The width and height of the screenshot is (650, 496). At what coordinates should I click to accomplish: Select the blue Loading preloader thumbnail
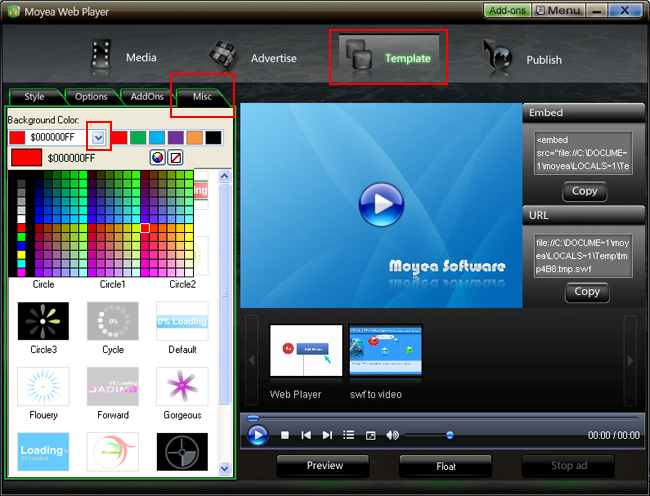[x=43, y=452]
